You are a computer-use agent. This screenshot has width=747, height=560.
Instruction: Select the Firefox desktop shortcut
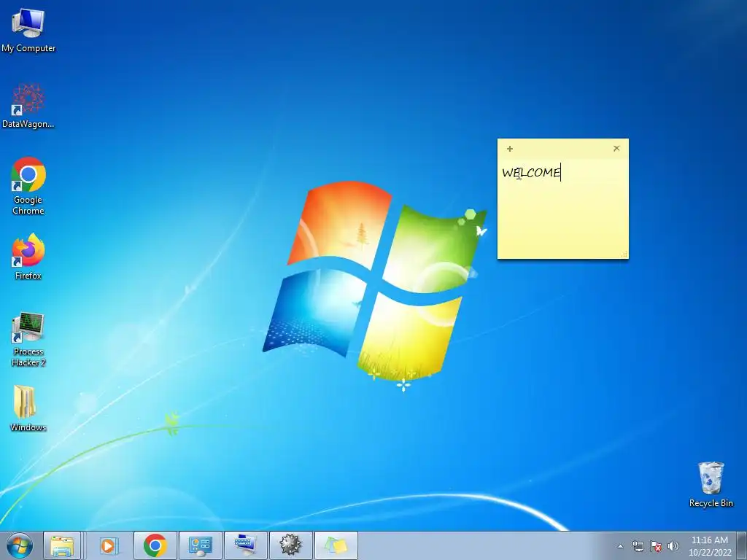pyautogui.click(x=28, y=257)
